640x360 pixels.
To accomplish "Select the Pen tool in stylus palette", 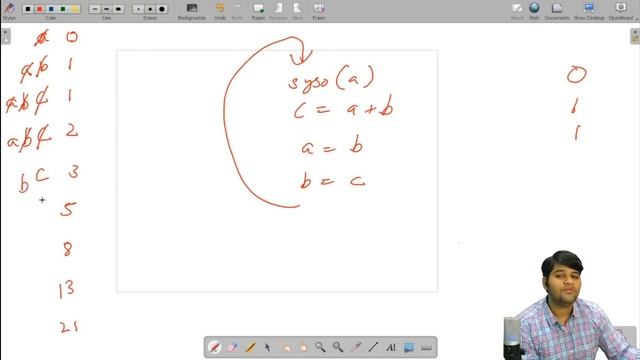I will (x=215, y=347).
